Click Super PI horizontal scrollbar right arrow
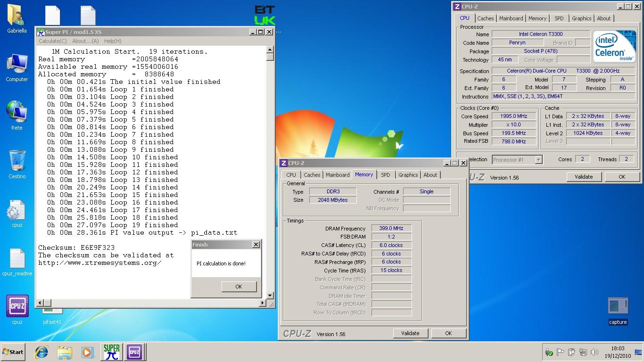This screenshot has width=644, height=362. point(263,303)
